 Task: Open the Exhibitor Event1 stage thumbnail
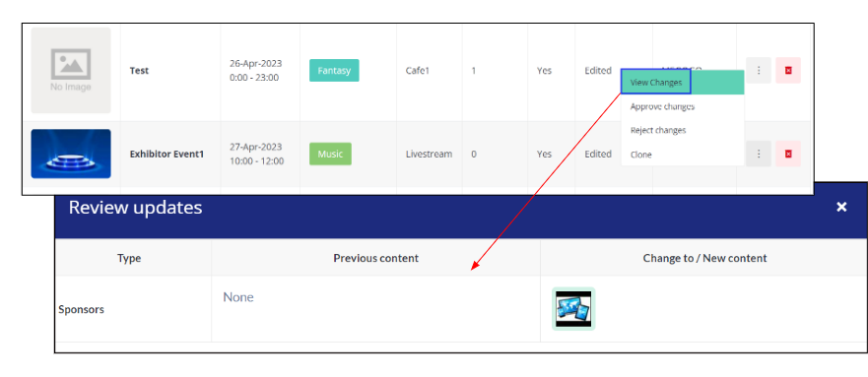point(71,154)
